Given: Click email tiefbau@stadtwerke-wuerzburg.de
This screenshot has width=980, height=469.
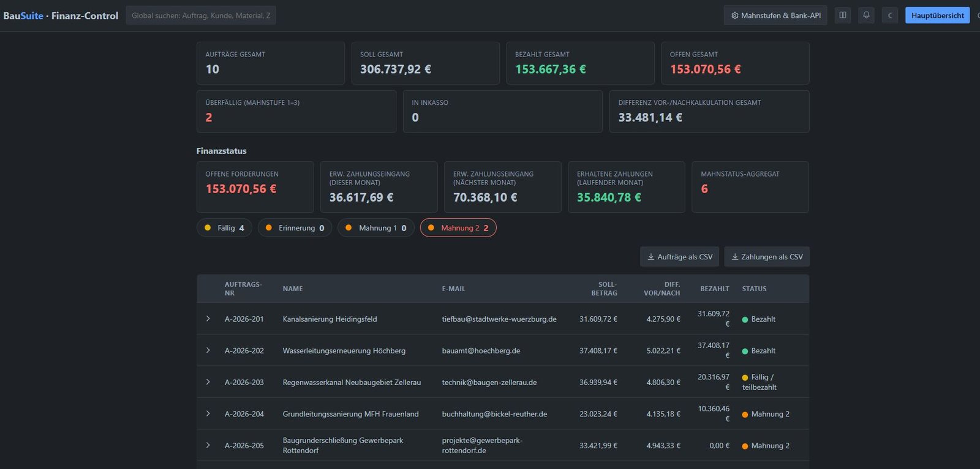Looking at the screenshot, I should pyautogui.click(x=499, y=319).
